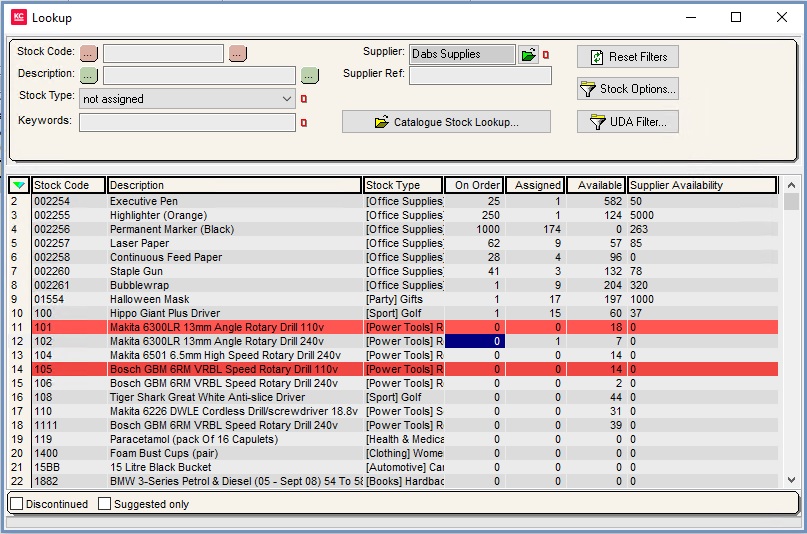The image size is (807, 534).
Task: Select row with Executive Pen
Action: tap(393, 201)
